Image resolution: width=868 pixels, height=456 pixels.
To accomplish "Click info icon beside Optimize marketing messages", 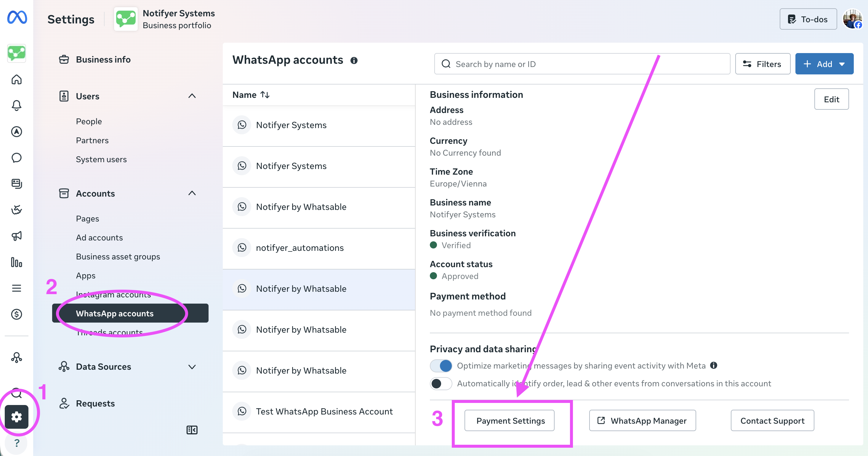I will click(x=713, y=365).
